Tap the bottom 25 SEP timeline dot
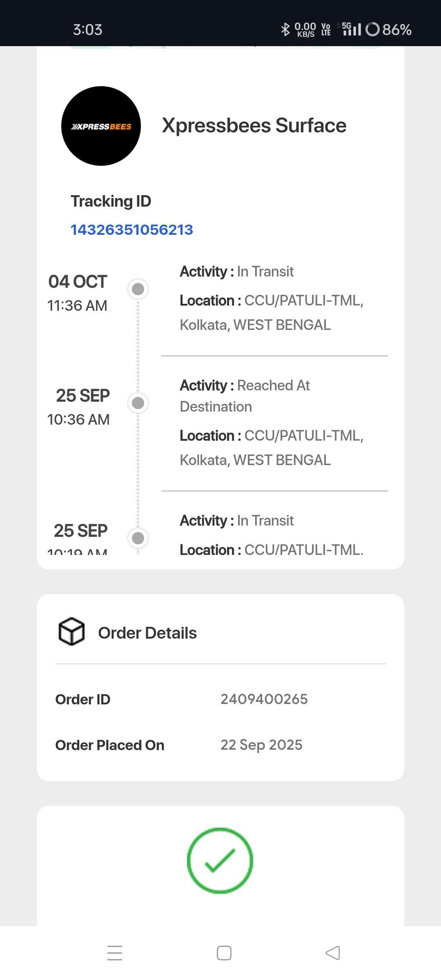Image resolution: width=441 pixels, height=980 pixels. [138, 538]
